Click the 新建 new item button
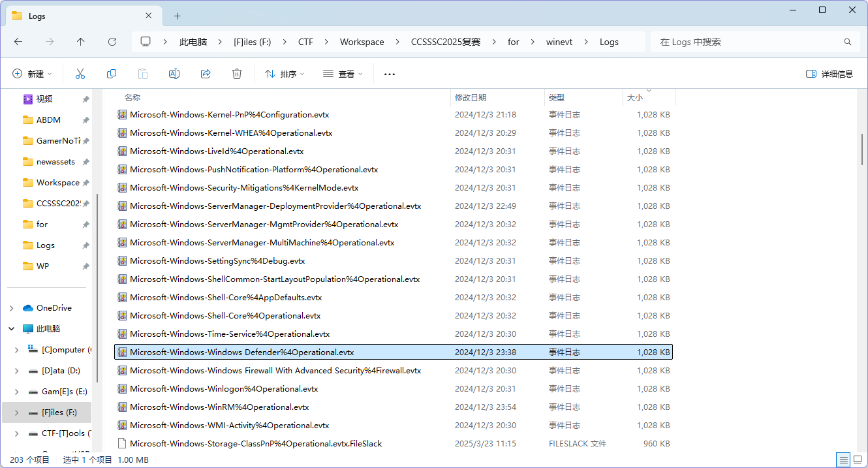 tap(32, 74)
